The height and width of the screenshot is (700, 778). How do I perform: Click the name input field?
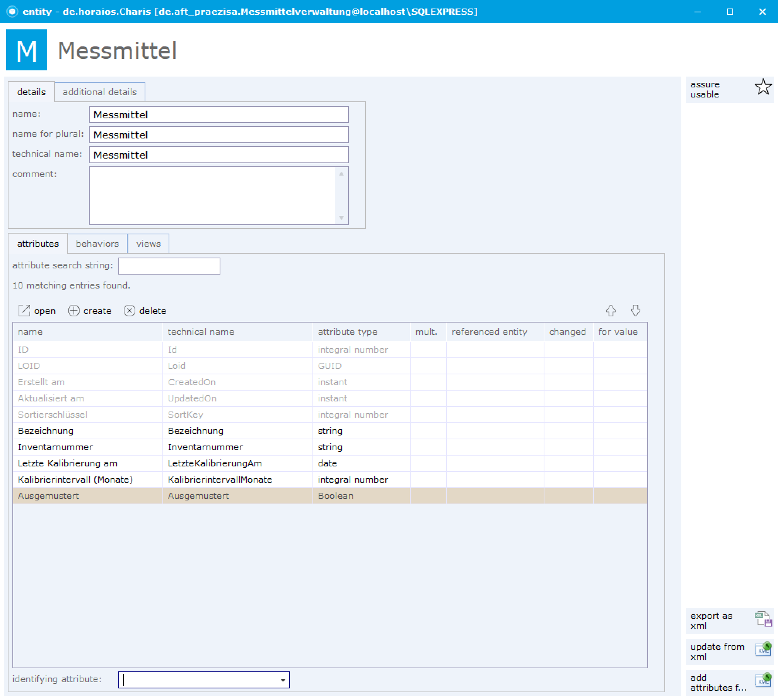(x=219, y=115)
